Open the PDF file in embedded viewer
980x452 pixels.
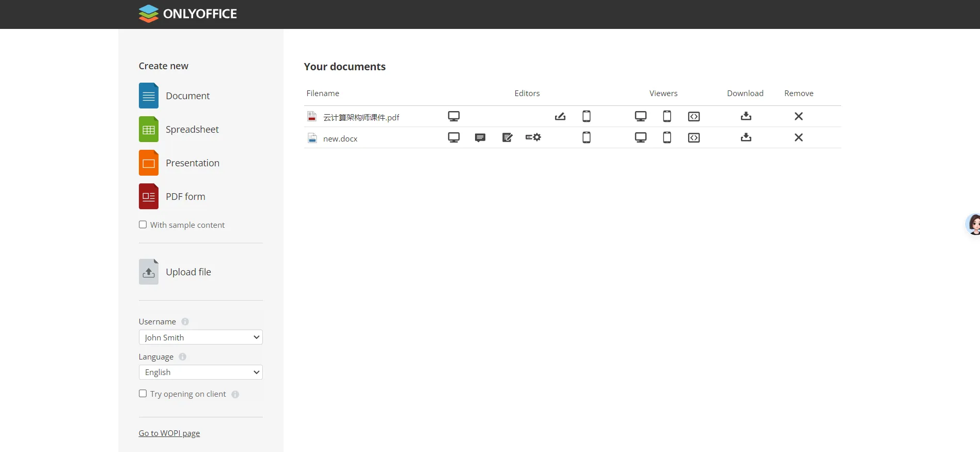[x=694, y=116]
